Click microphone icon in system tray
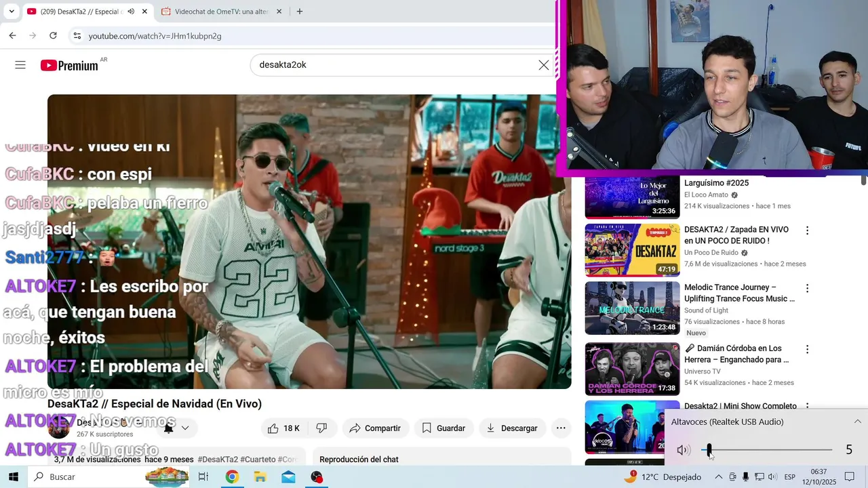The width and height of the screenshot is (868, 488). [746, 477]
